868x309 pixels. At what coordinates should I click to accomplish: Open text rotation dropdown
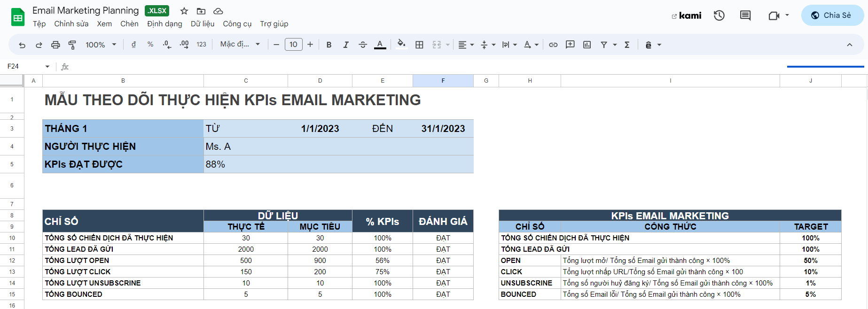pyautogui.click(x=532, y=45)
